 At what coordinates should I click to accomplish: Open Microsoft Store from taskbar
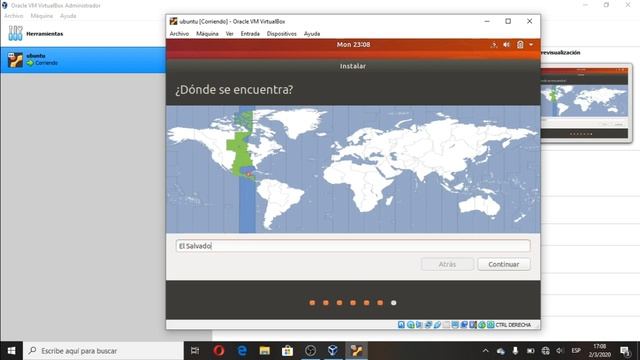click(287, 351)
